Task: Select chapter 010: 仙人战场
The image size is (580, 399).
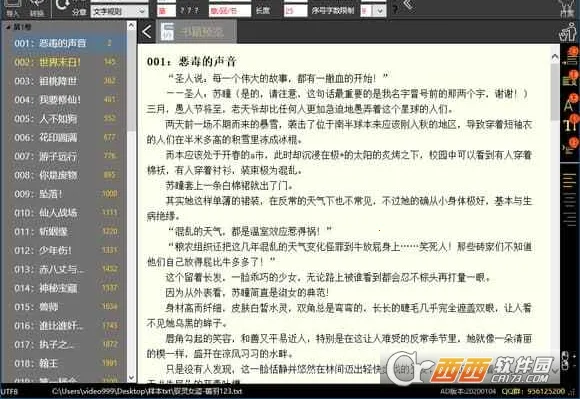Action: pos(63,213)
